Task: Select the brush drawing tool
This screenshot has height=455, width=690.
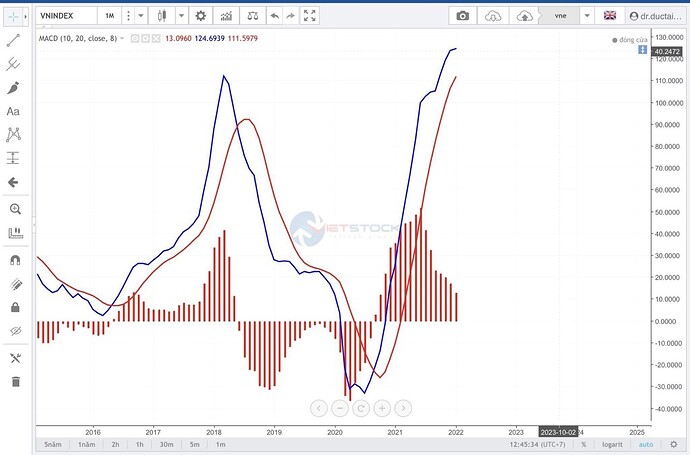Action: [14, 88]
